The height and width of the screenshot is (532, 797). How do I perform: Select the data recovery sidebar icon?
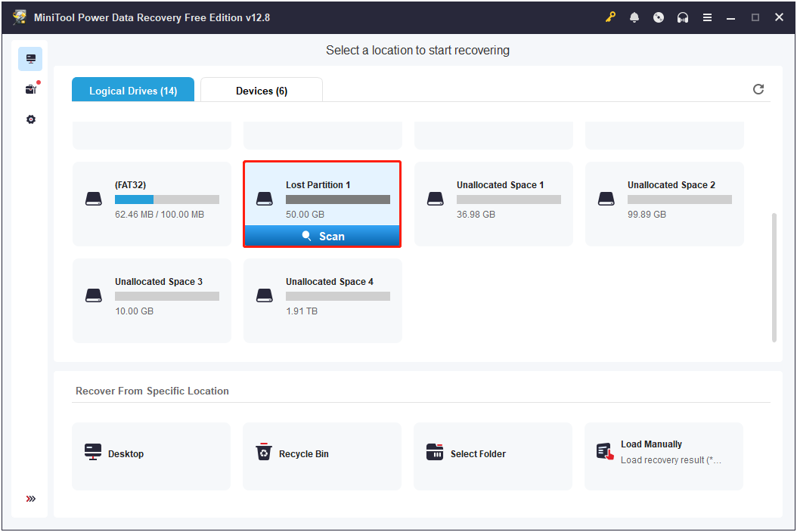click(x=30, y=58)
